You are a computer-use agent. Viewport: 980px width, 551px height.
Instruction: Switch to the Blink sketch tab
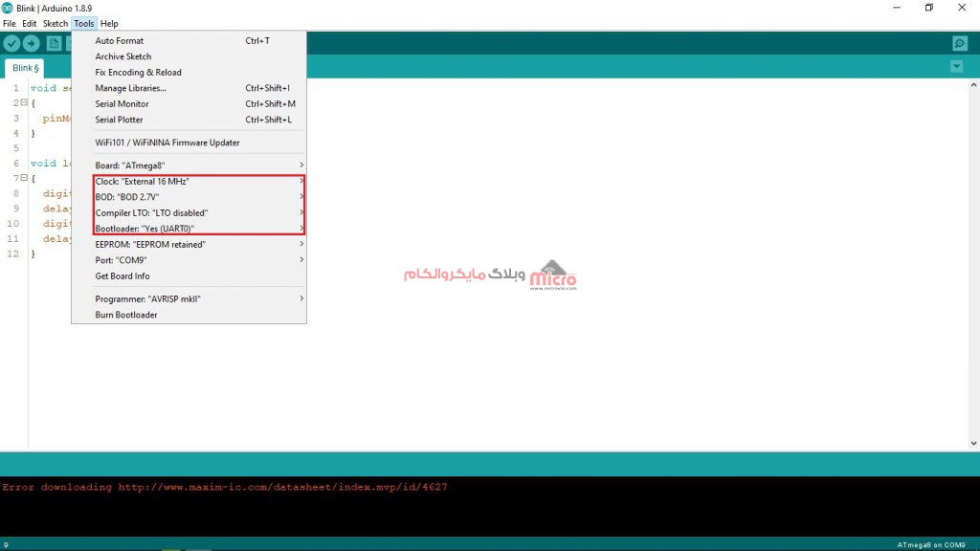(x=26, y=68)
